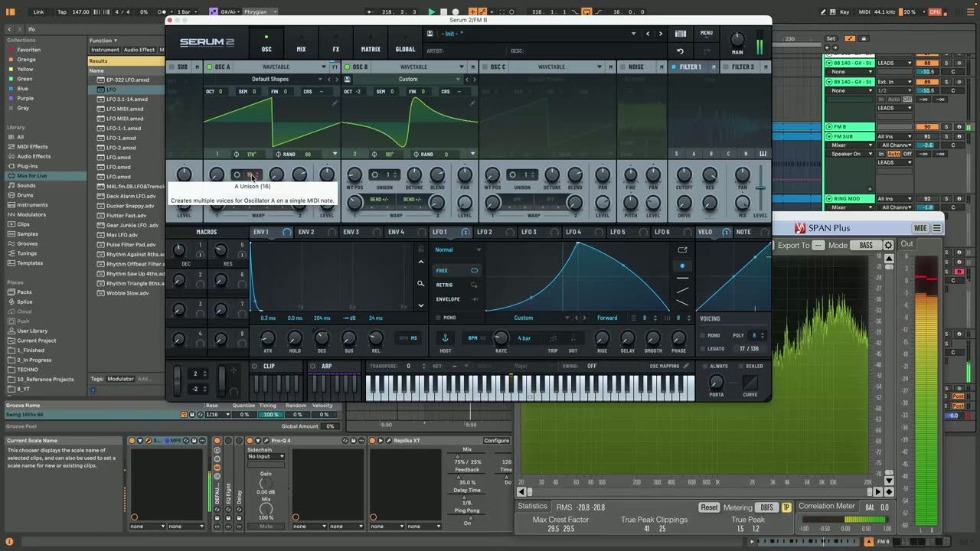Toggle OSC A on/off green square
Screen dimensions: 980x551
point(209,67)
